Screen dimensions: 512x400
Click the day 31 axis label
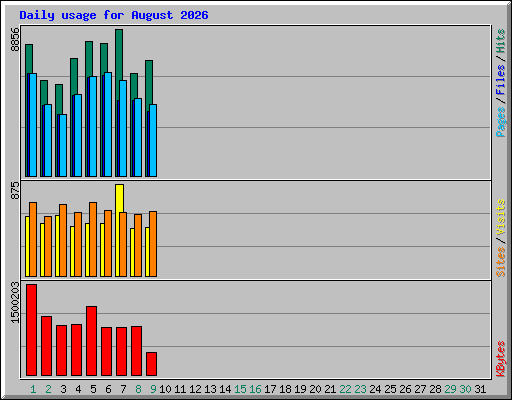(480, 389)
